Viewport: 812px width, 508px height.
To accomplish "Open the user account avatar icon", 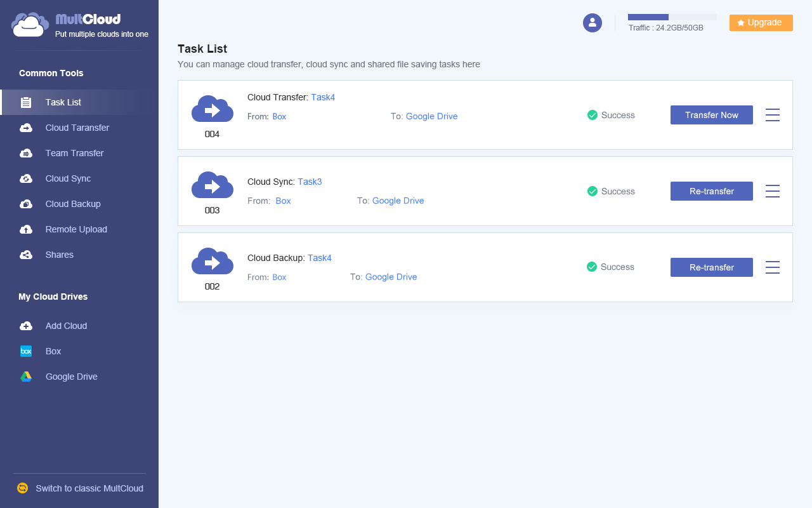I will [593, 23].
